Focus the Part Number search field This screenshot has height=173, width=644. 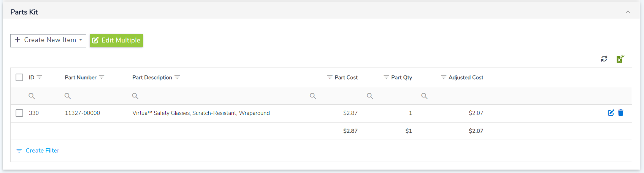95,96
